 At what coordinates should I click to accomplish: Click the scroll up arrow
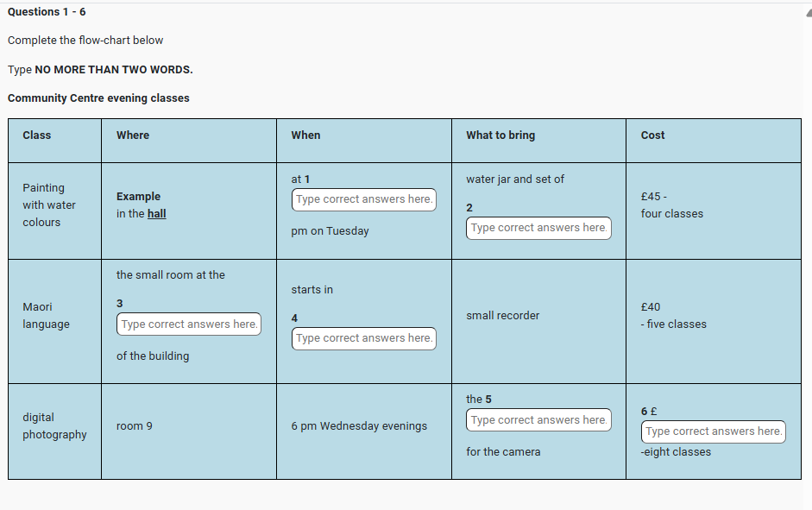click(807, 13)
